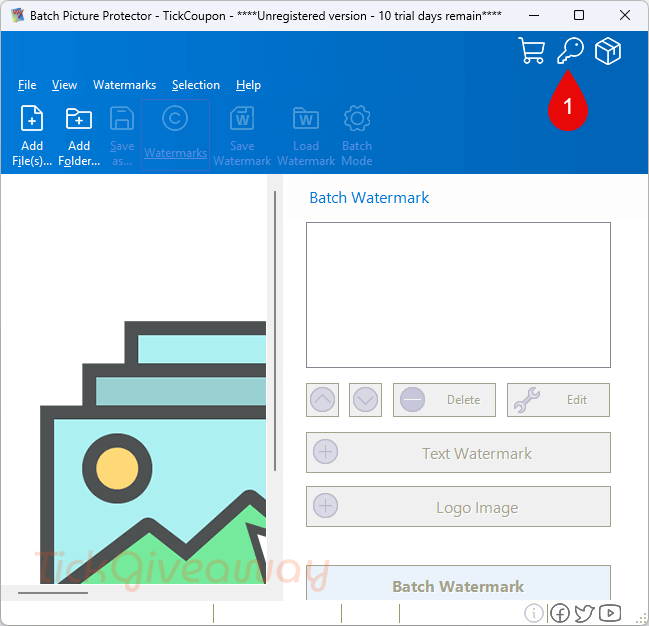Viewport: 649px width, 626px height.
Task: Click Save Watermark toolbar icon
Action: pyautogui.click(x=242, y=136)
